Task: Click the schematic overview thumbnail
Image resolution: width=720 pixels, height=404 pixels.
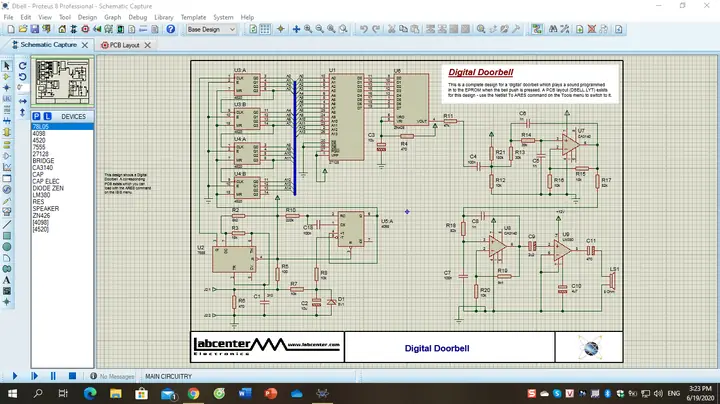Action: point(63,81)
